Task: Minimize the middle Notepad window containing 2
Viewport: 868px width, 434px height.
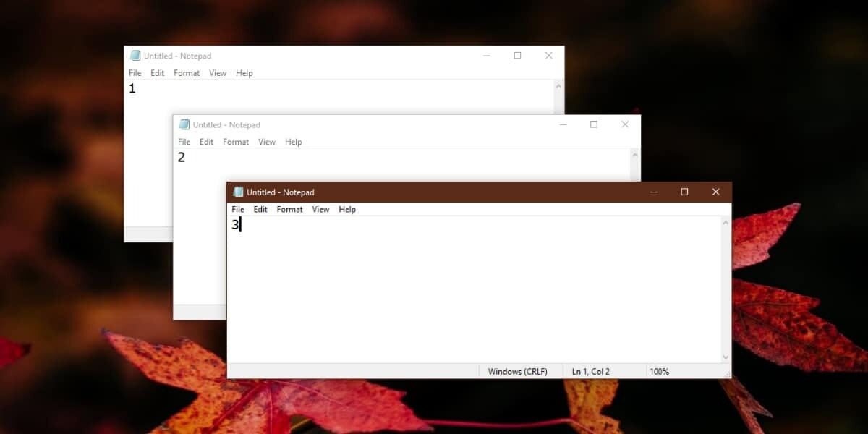Action: [563, 124]
